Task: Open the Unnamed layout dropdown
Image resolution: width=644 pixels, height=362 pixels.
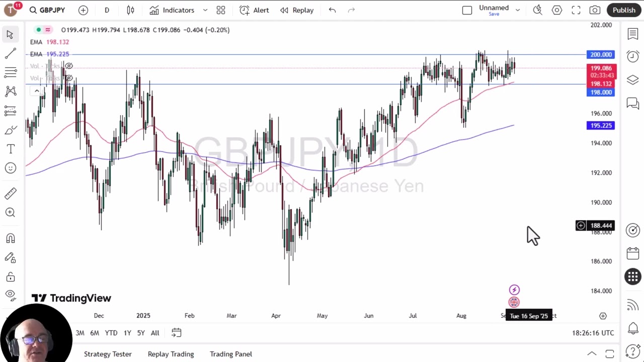Action: tap(517, 10)
